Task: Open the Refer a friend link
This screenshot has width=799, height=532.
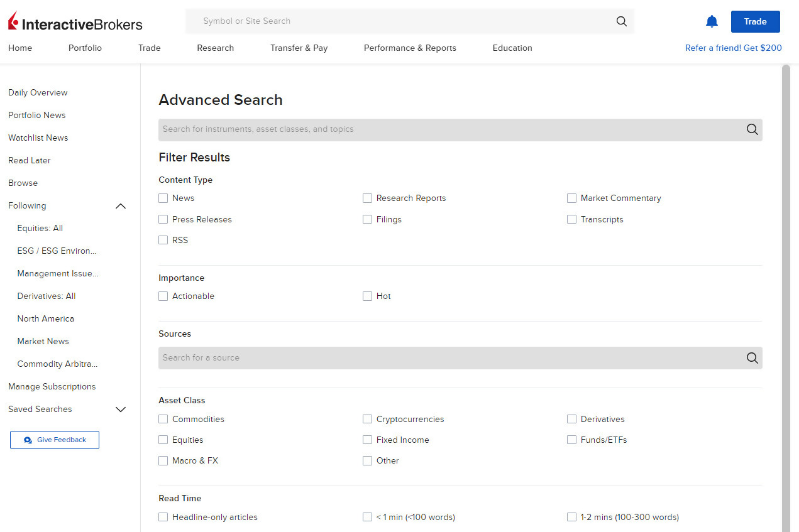Action: (733, 48)
